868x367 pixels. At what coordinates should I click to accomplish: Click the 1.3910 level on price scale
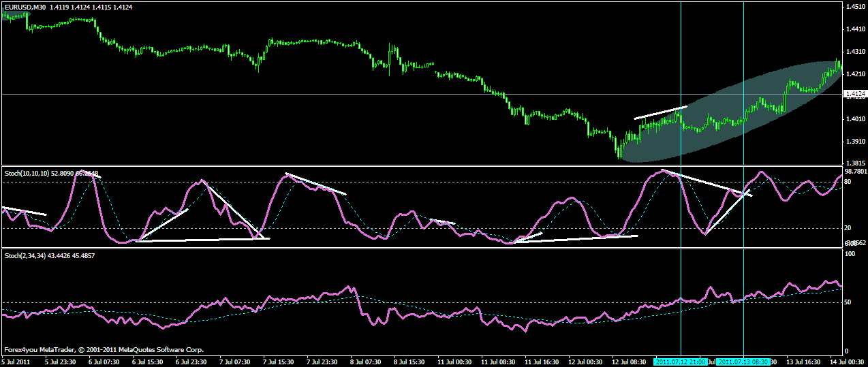[x=854, y=142]
